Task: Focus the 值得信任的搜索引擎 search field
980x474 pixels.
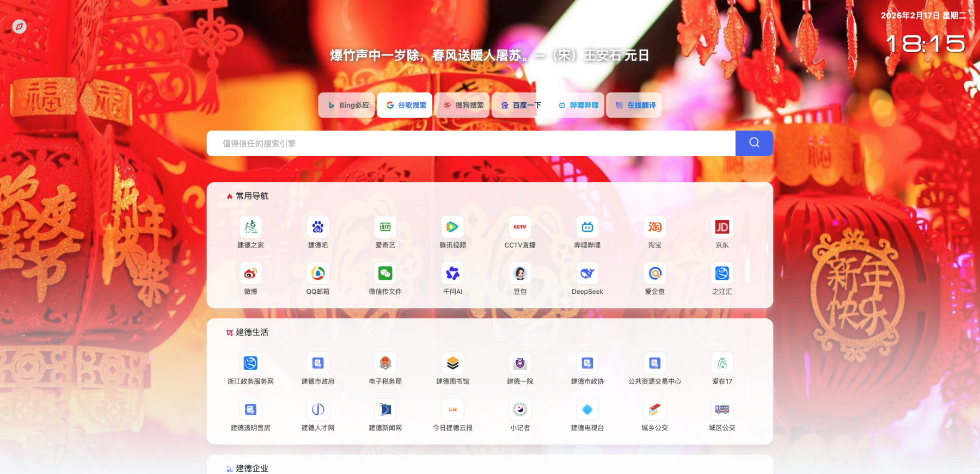Action: coord(471,143)
